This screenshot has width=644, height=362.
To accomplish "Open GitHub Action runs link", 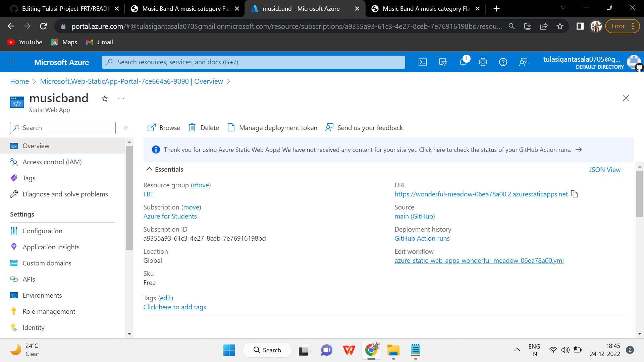I will click(422, 238).
